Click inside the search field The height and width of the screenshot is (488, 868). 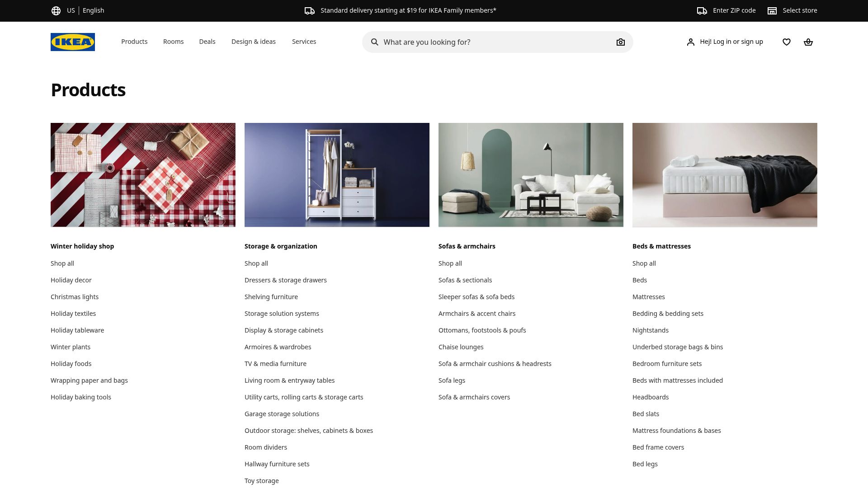pyautogui.click(x=475, y=42)
